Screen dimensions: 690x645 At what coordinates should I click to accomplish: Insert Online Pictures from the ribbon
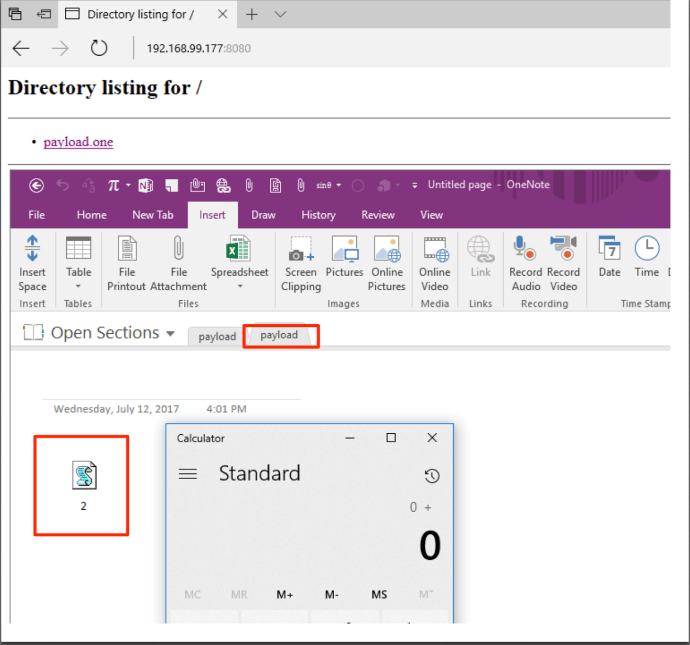[387, 249]
